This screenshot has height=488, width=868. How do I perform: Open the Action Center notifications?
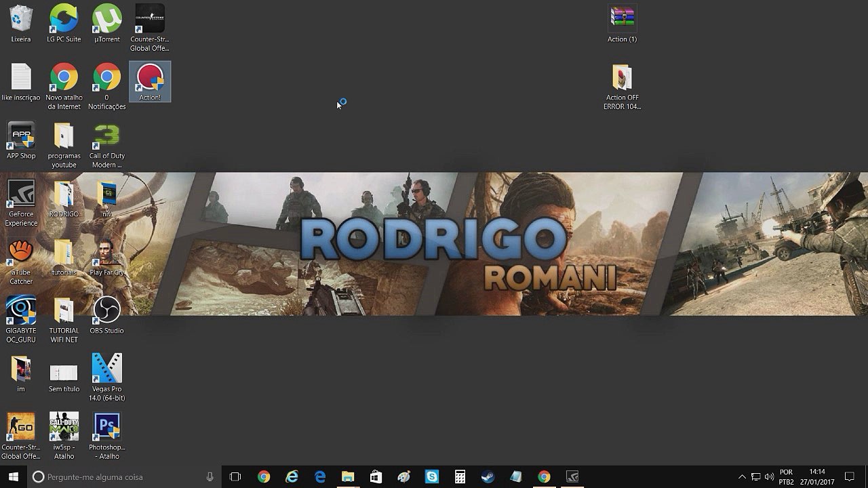click(x=849, y=476)
